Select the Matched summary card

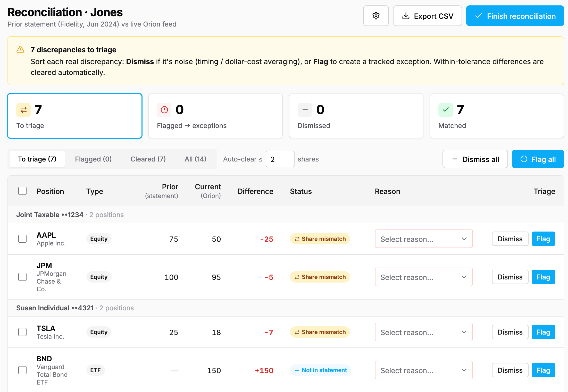[497, 116]
